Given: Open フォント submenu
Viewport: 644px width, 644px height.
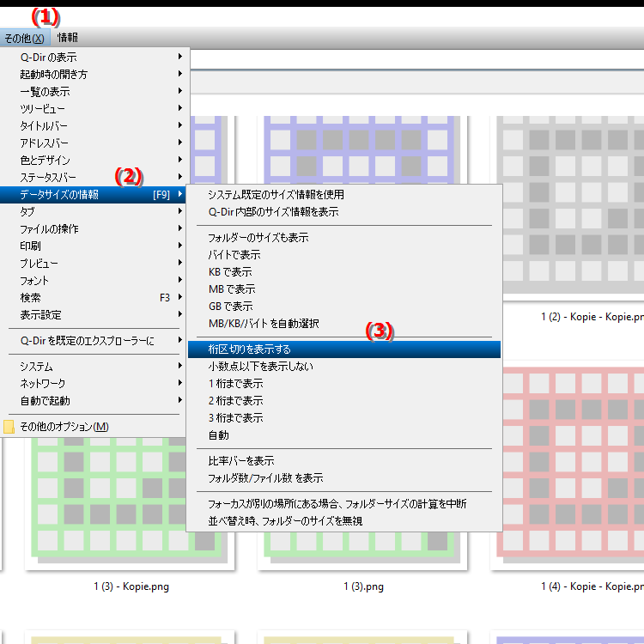Looking at the screenshot, I should (x=94, y=281).
